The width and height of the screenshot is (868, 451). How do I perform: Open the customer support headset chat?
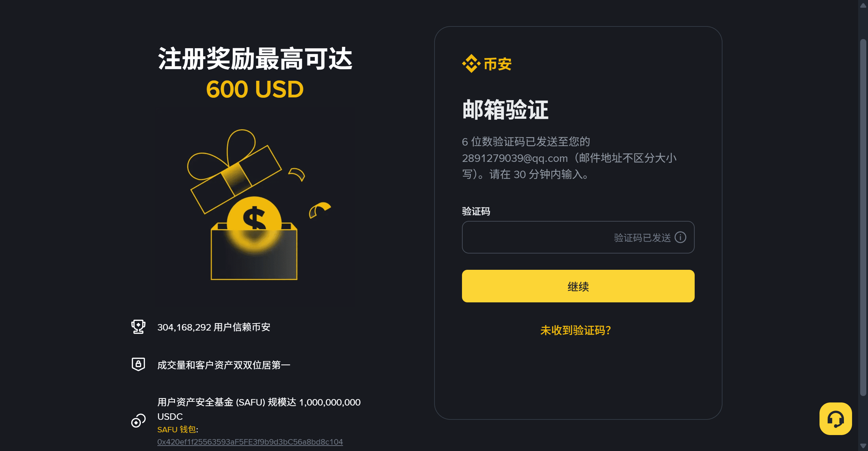point(835,418)
